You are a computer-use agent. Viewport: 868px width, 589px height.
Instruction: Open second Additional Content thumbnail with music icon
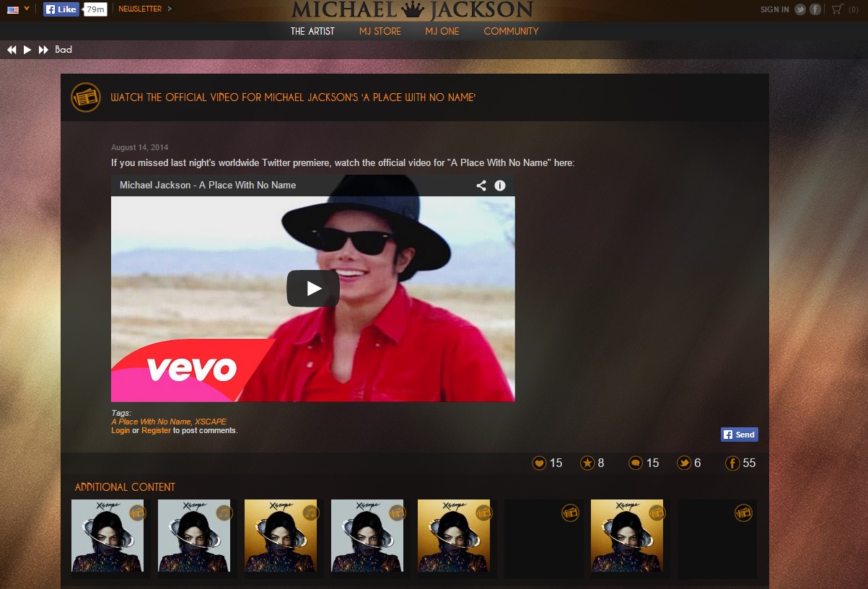[x=194, y=536]
